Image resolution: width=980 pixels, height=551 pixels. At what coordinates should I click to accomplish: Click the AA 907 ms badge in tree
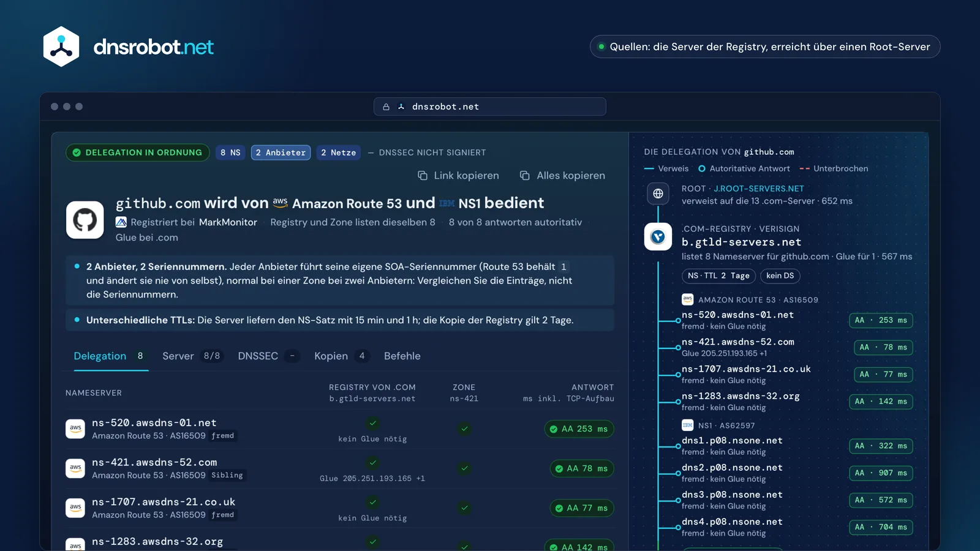click(881, 473)
